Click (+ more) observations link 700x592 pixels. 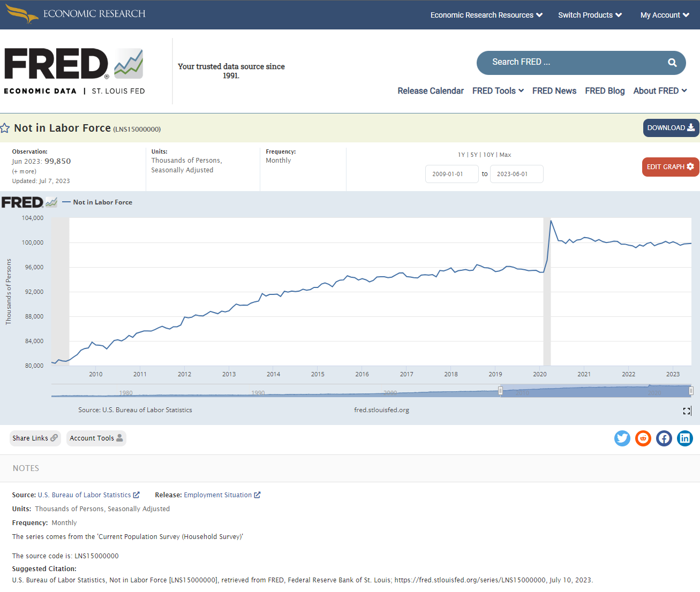(24, 171)
